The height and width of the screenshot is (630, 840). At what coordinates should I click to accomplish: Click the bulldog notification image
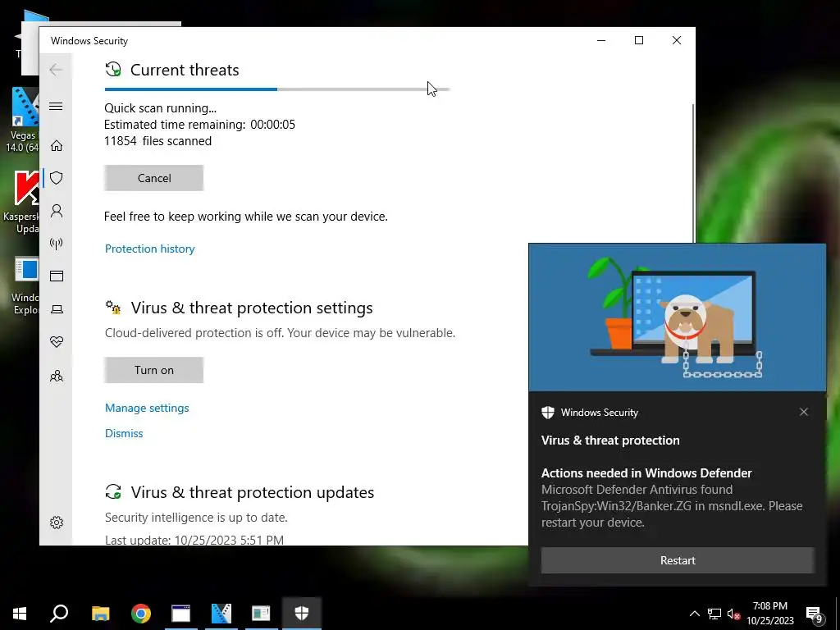[677, 317]
